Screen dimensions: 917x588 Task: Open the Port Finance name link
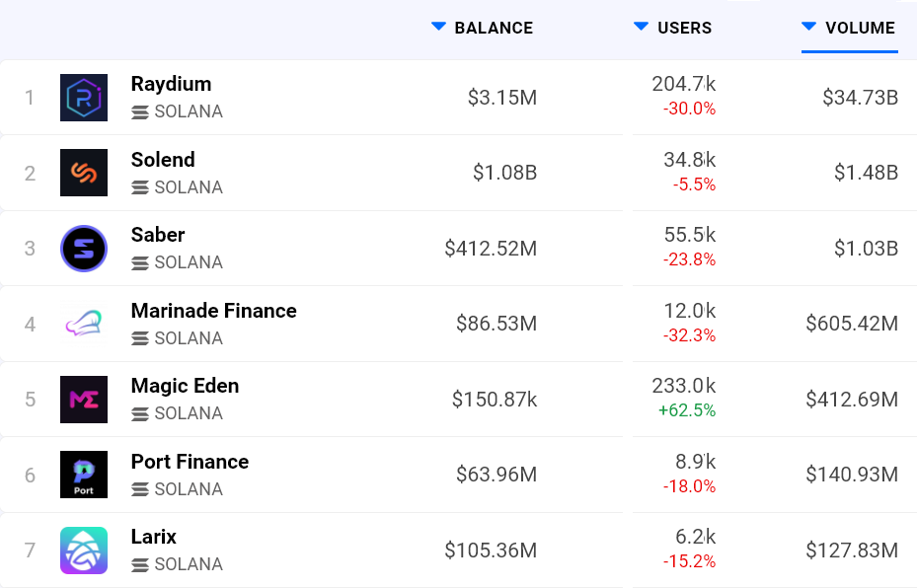click(x=190, y=462)
